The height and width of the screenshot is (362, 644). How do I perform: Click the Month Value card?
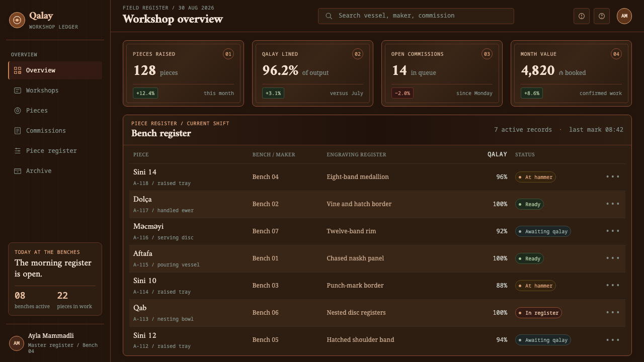(571, 73)
